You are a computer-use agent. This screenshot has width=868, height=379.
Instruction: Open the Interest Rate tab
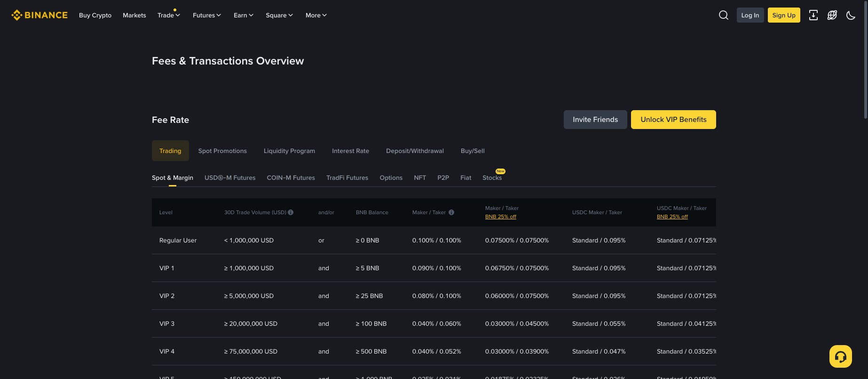pos(350,151)
